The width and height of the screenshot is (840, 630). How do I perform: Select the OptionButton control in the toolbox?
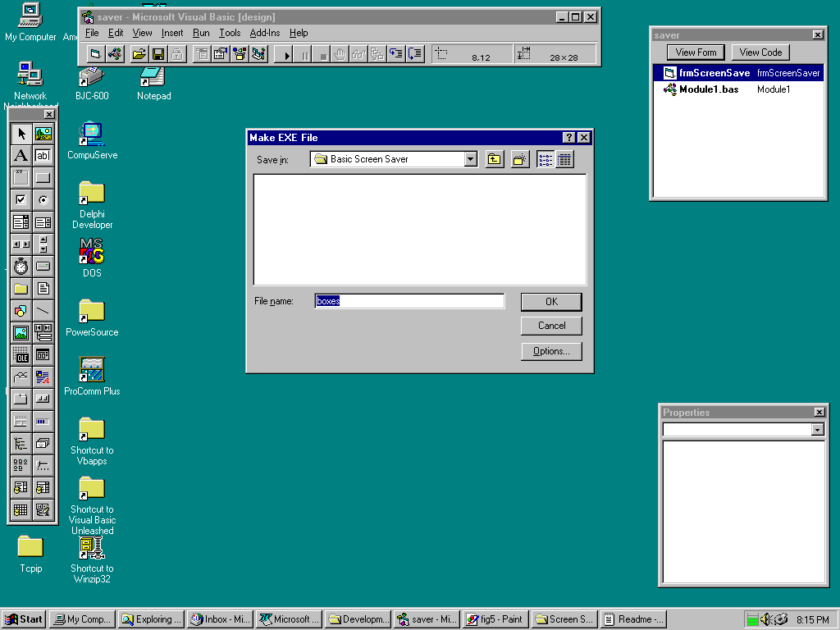(43, 199)
